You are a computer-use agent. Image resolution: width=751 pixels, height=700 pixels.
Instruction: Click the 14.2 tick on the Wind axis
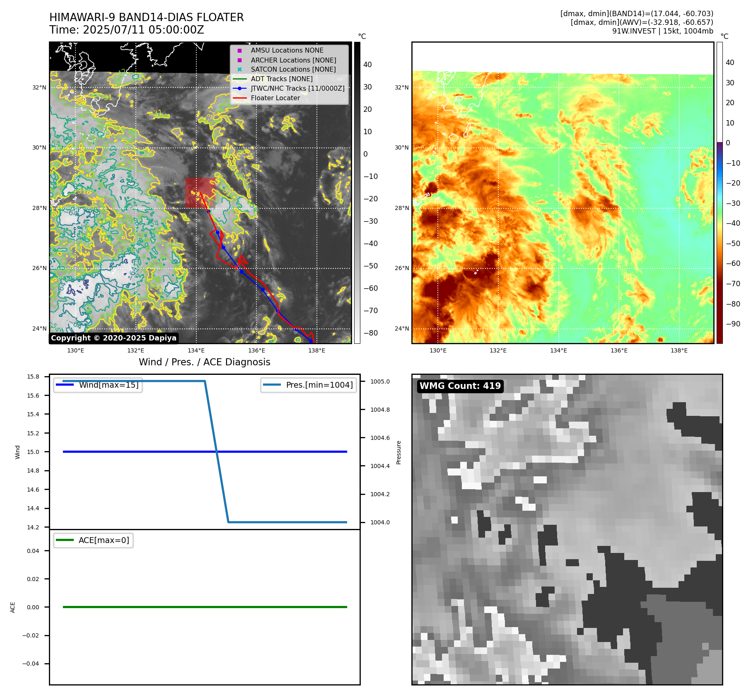point(33,527)
